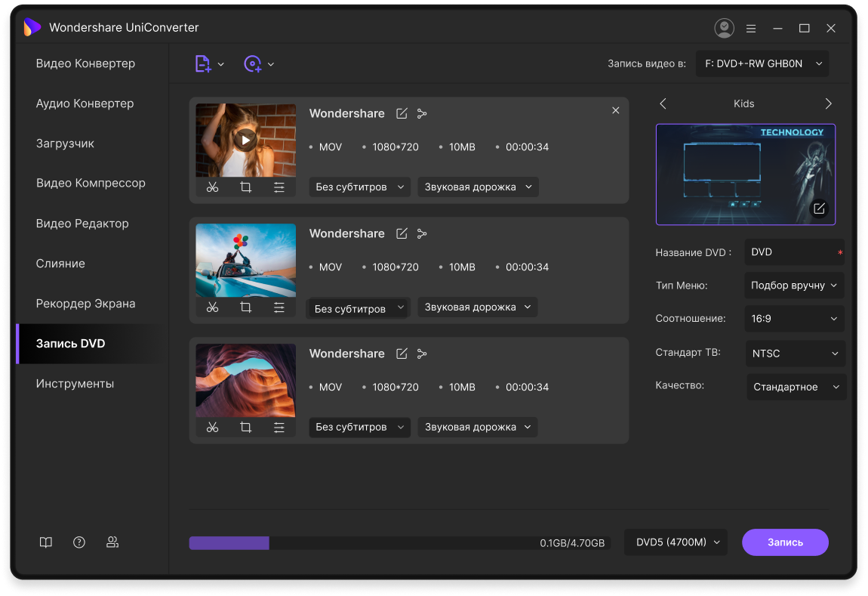
Task: Click the trim scissors icon on first video
Action: (213, 187)
